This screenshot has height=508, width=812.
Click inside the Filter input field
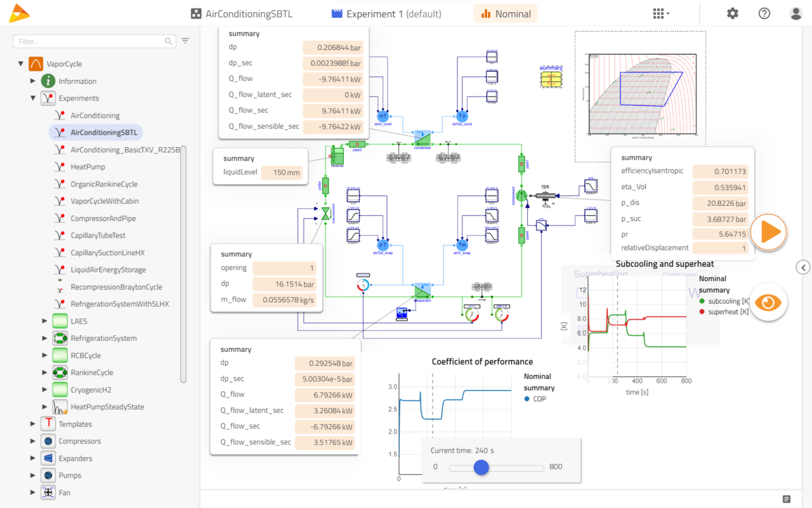coord(89,40)
